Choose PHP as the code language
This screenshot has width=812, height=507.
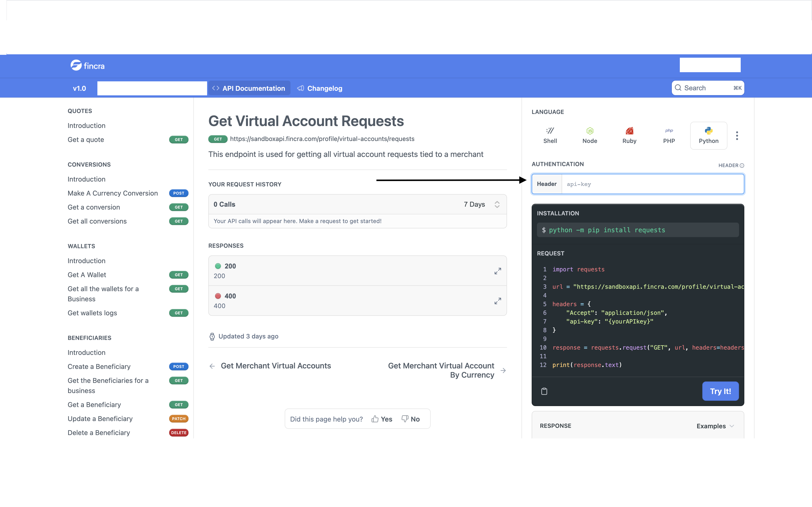click(669, 135)
